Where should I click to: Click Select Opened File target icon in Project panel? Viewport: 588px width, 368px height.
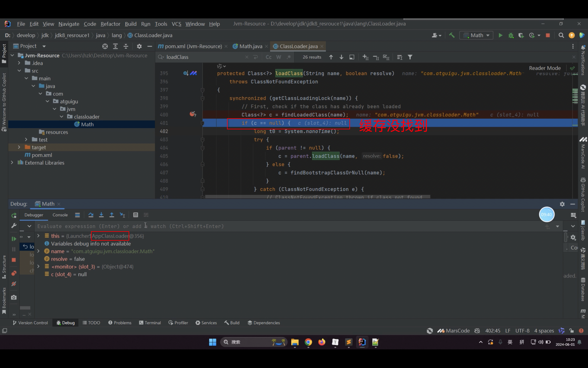pos(105,46)
